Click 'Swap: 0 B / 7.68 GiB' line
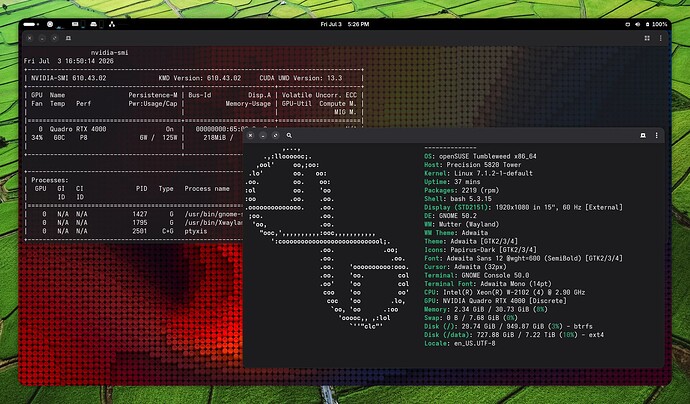This screenshot has width=690, height=404. click(x=471, y=318)
